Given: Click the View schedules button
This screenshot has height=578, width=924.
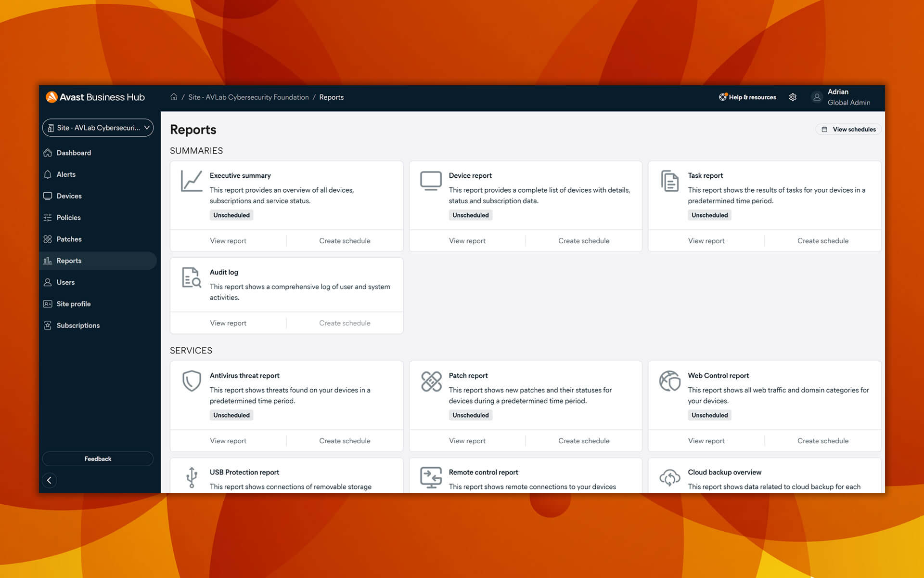Looking at the screenshot, I should pos(849,130).
